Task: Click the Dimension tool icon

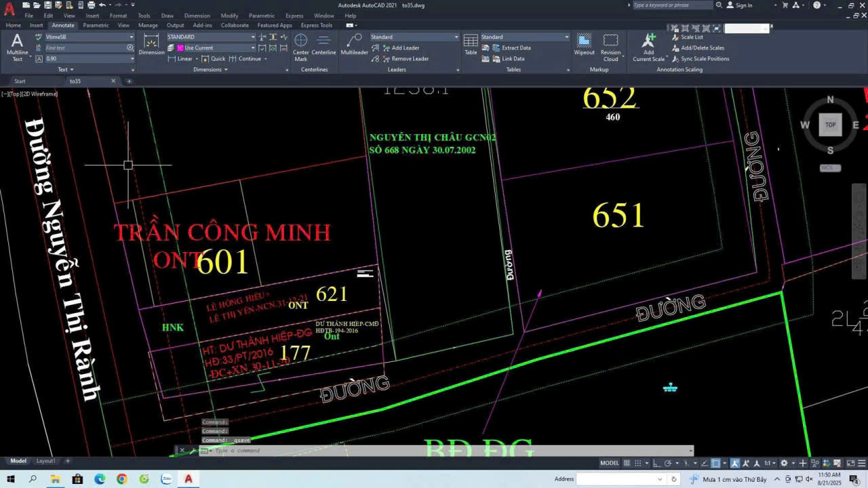Action: [x=151, y=45]
